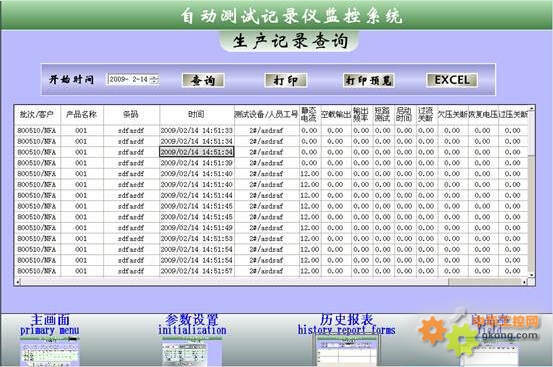Export records with the EXCEL button
Image resolution: width=553 pixels, height=367 pixels.
(452, 80)
